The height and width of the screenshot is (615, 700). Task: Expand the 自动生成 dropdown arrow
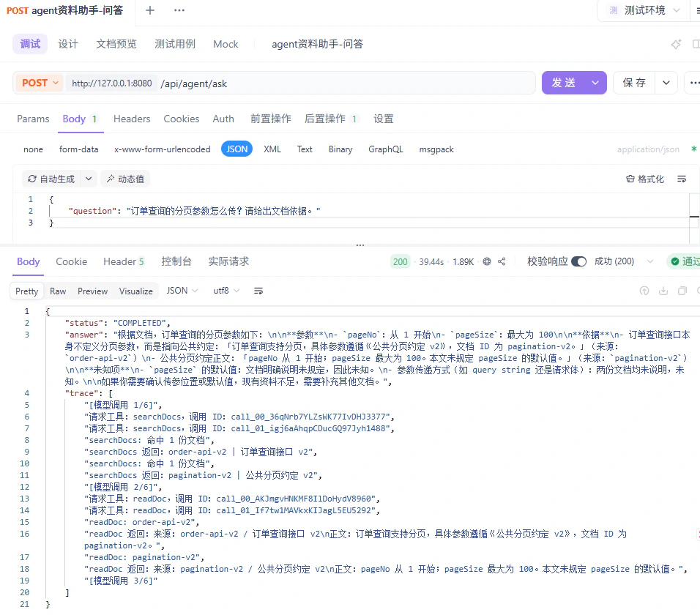(89, 179)
